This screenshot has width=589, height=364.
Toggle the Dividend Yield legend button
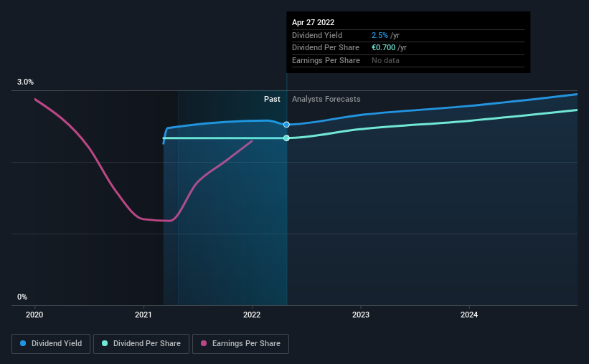click(x=51, y=344)
